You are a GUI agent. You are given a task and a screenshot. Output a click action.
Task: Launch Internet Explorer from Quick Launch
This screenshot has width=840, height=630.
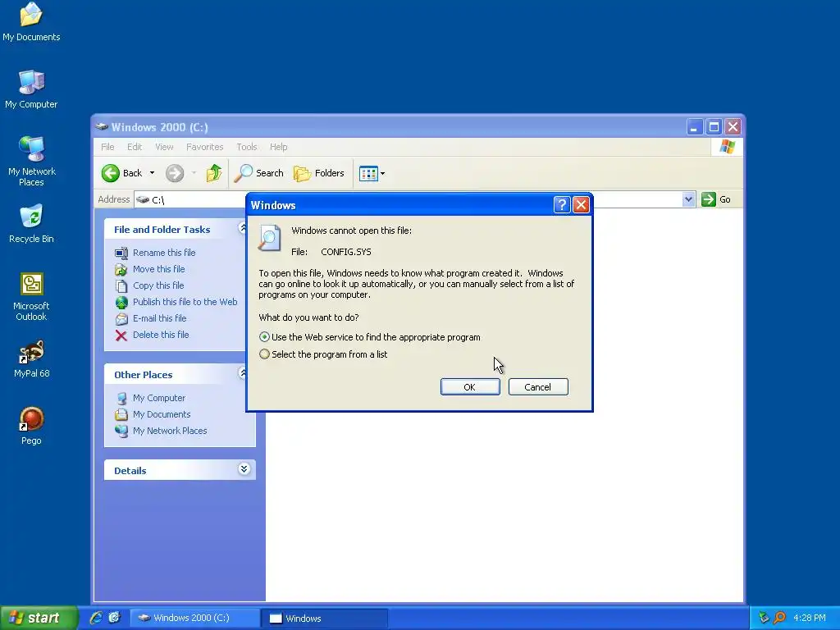click(x=96, y=618)
